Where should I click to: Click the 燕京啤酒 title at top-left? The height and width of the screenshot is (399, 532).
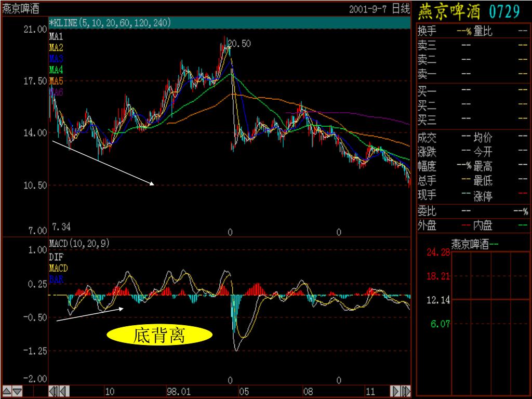pyautogui.click(x=21, y=8)
